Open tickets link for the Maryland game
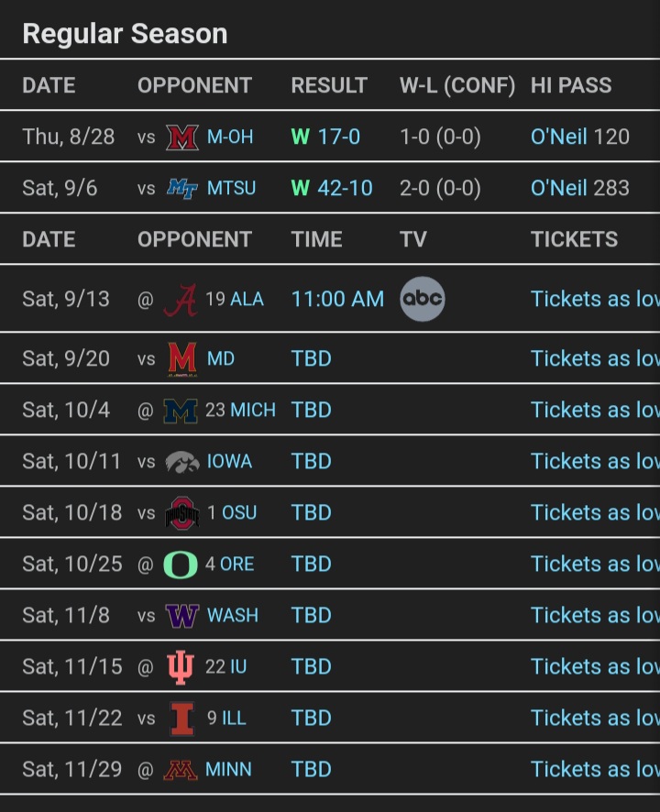This screenshot has height=812, width=660. (x=595, y=358)
